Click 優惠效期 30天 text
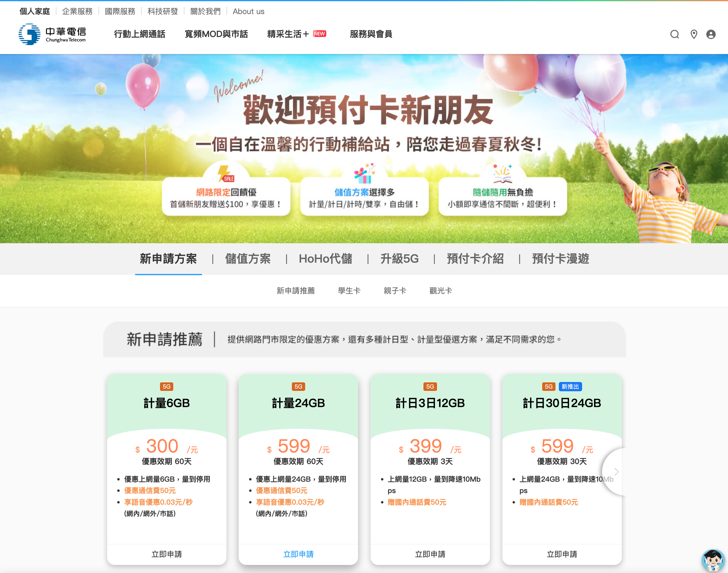The height and width of the screenshot is (573, 728). [x=562, y=461]
